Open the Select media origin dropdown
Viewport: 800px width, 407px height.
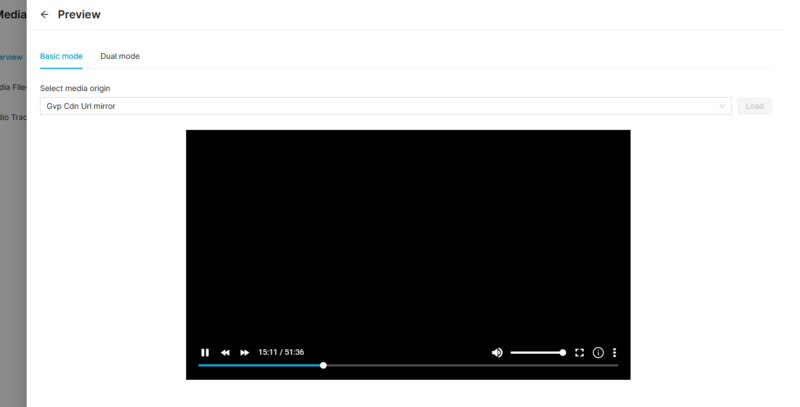coord(380,106)
